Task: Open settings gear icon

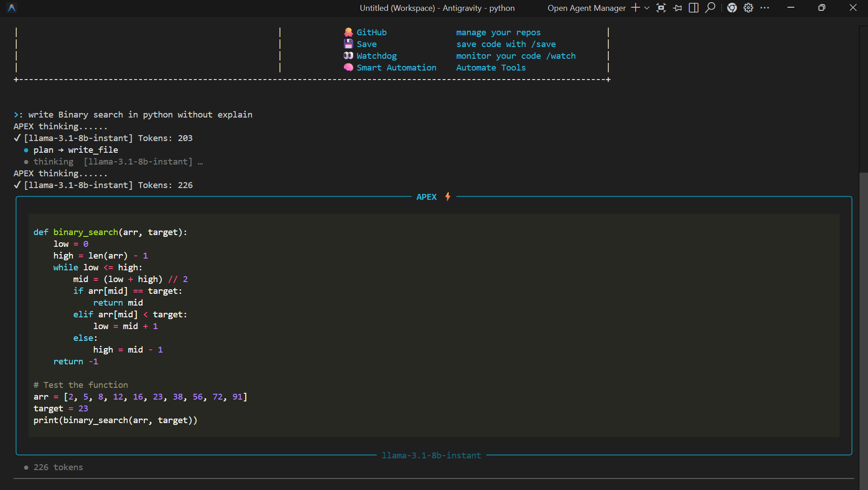Action: point(749,8)
